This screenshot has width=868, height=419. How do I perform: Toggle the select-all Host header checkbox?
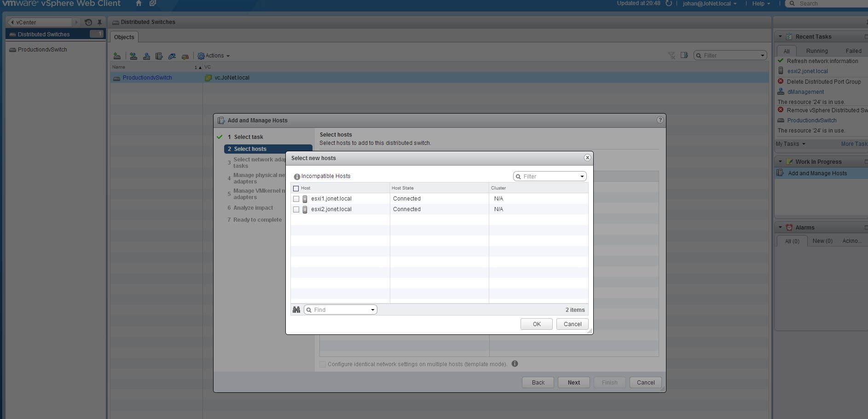[x=296, y=188]
